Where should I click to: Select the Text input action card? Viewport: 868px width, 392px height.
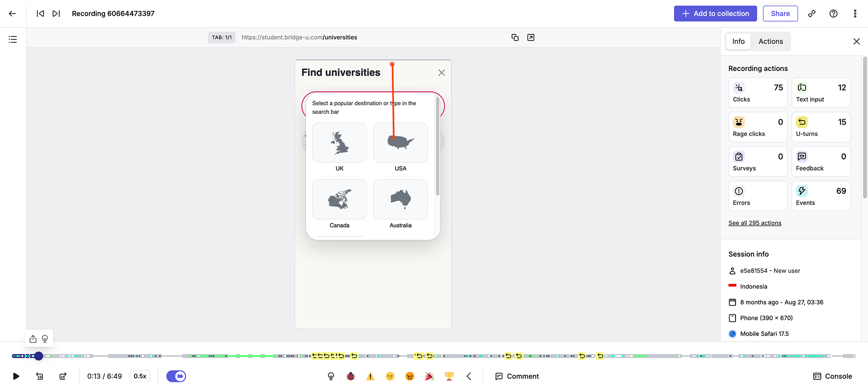821,93
